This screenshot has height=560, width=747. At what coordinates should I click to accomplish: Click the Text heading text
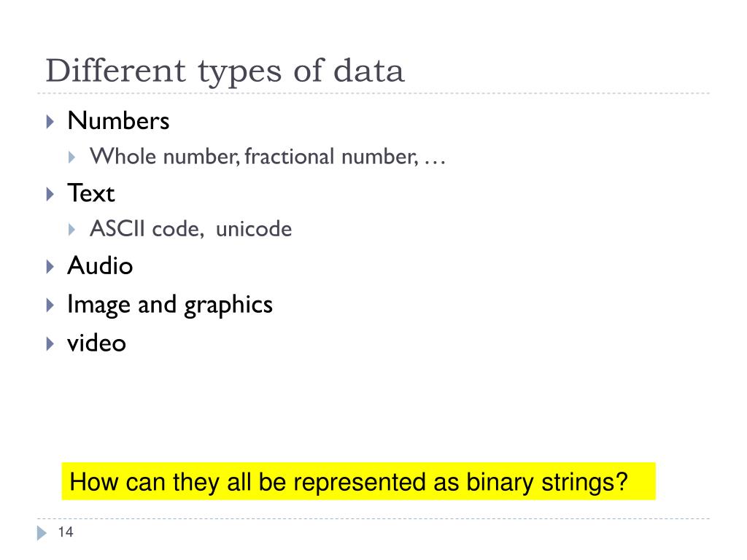point(91,192)
